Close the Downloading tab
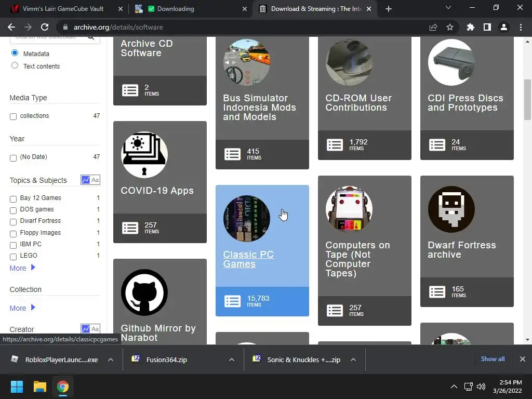The image size is (532, 399). (245, 9)
